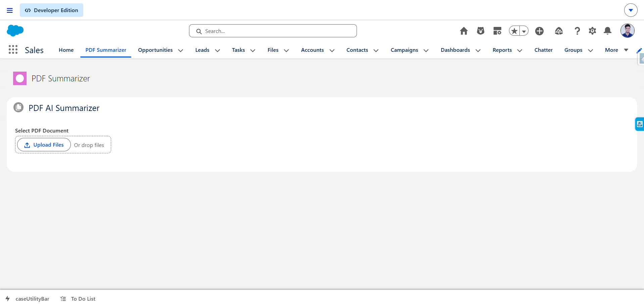Open the user profile avatar

[627, 31]
